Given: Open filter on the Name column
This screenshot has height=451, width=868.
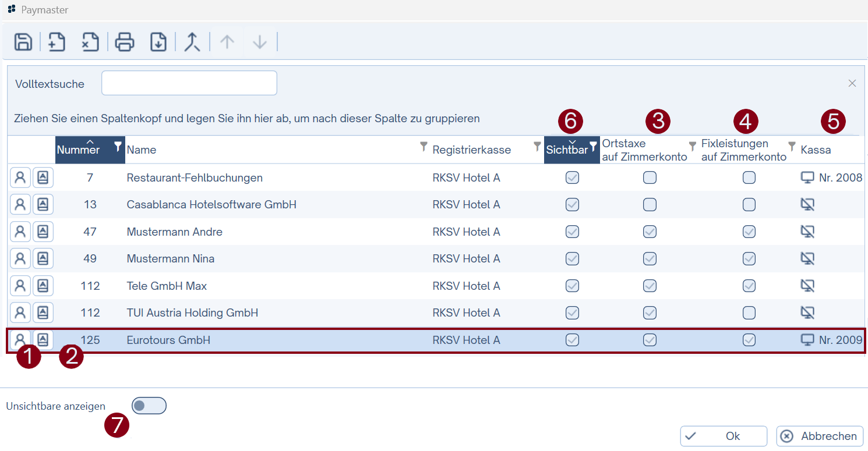Looking at the screenshot, I should pos(424,146).
